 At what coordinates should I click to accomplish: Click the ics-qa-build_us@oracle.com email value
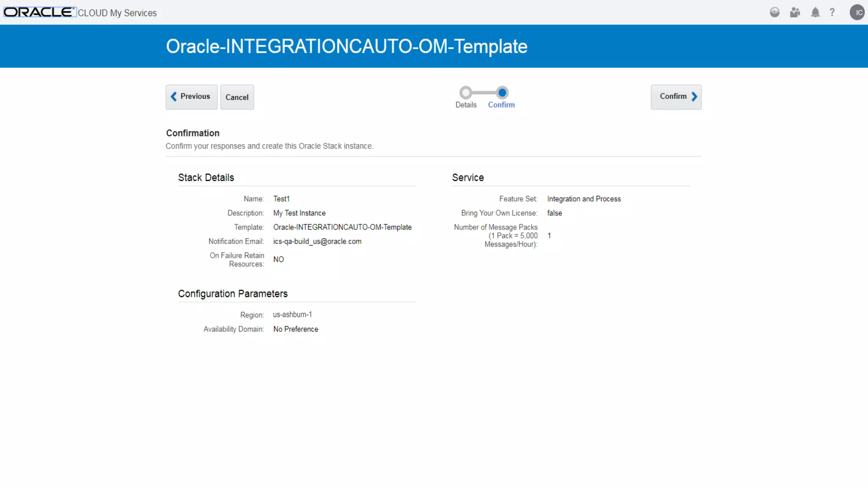(317, 241)
